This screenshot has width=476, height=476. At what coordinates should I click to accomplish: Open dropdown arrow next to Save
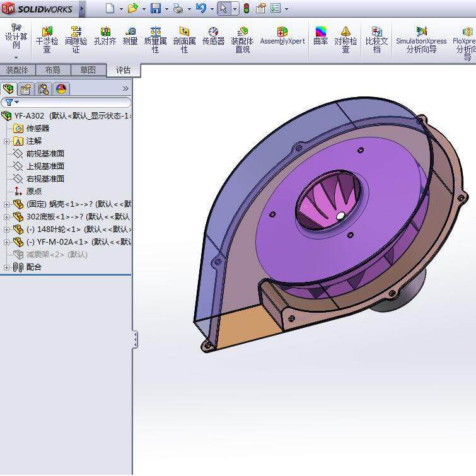pos(166,9)
